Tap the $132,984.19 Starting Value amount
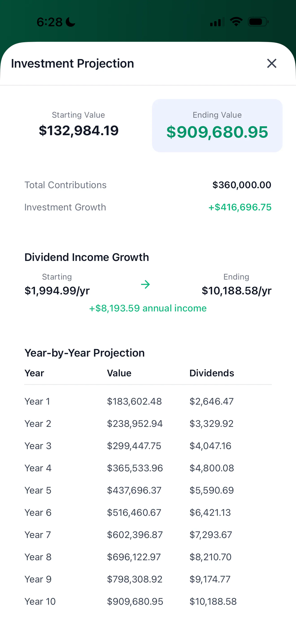This screenshot has width=296, height=644. [x=79, y=130]
